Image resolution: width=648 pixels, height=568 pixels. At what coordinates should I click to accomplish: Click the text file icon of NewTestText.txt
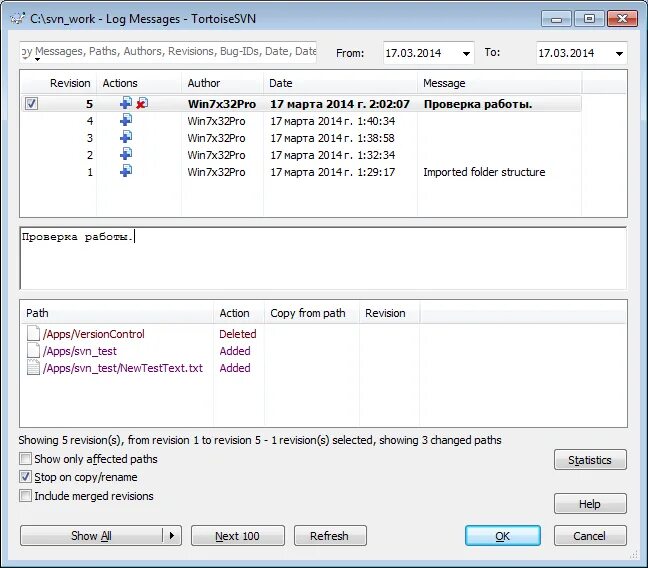point(33,368)
